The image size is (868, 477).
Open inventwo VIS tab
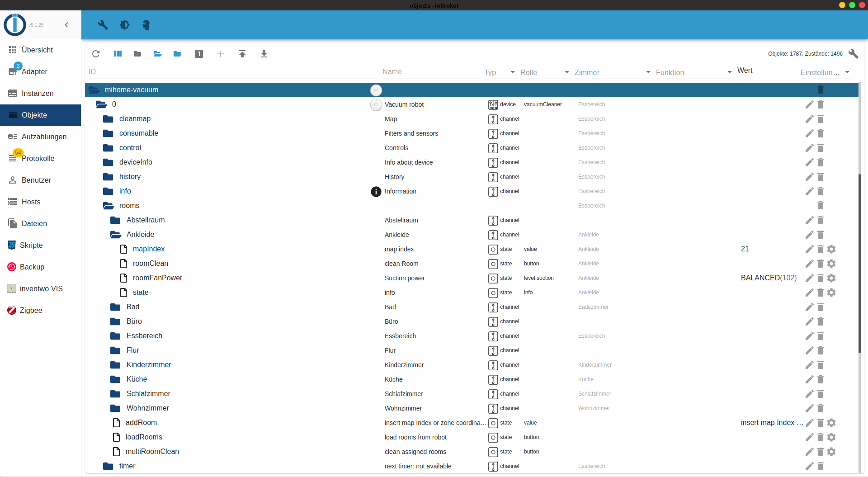click(41, 288)
